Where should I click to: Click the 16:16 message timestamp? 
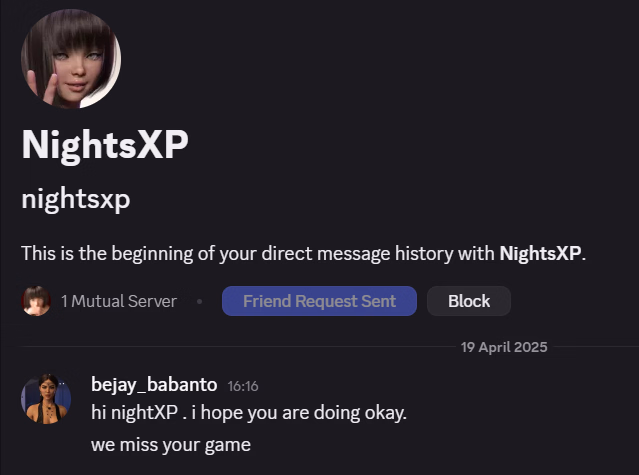(x=243, y=385)
